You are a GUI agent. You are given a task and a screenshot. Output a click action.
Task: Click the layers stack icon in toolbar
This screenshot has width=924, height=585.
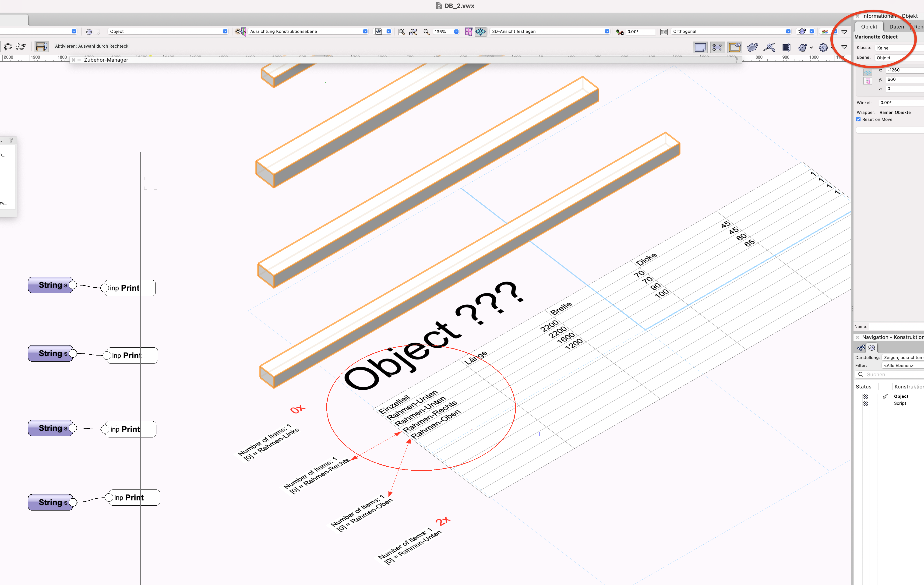point(89,32)
